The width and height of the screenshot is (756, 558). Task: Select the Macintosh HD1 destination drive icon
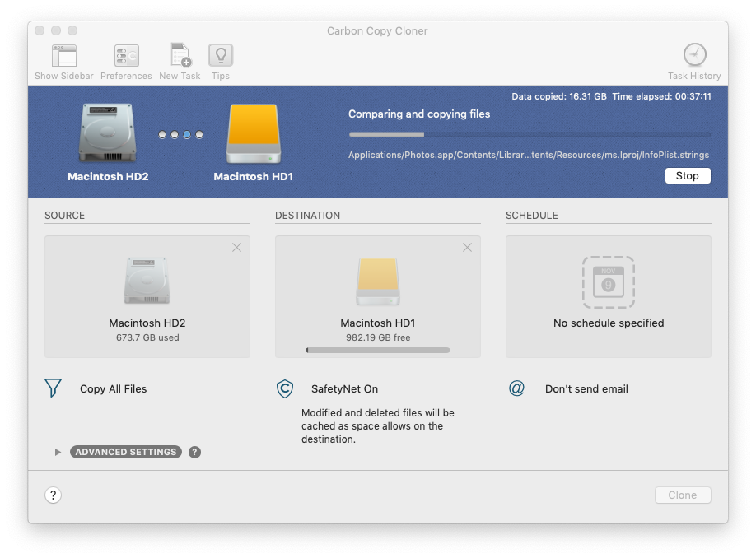(x=378, y=281)
